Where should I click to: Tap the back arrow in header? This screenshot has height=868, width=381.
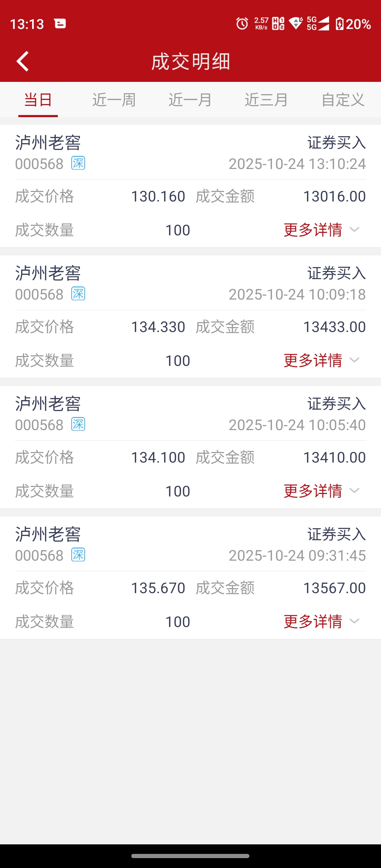pyautogui.click(x=23, y=61)
